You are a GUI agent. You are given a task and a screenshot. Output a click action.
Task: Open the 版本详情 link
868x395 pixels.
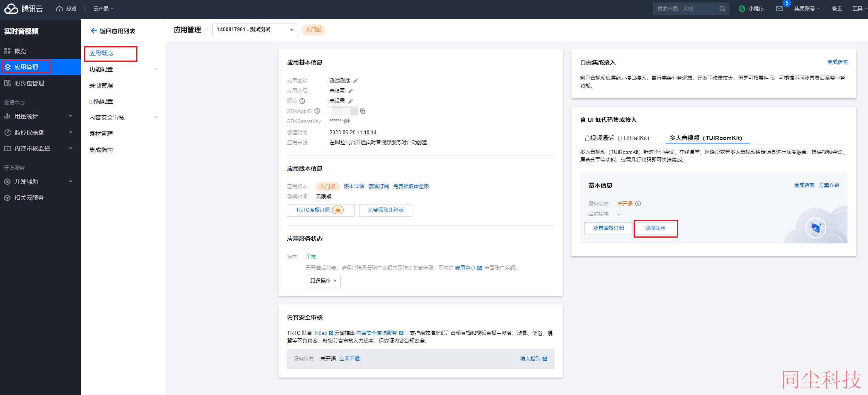tap(354, 186)
